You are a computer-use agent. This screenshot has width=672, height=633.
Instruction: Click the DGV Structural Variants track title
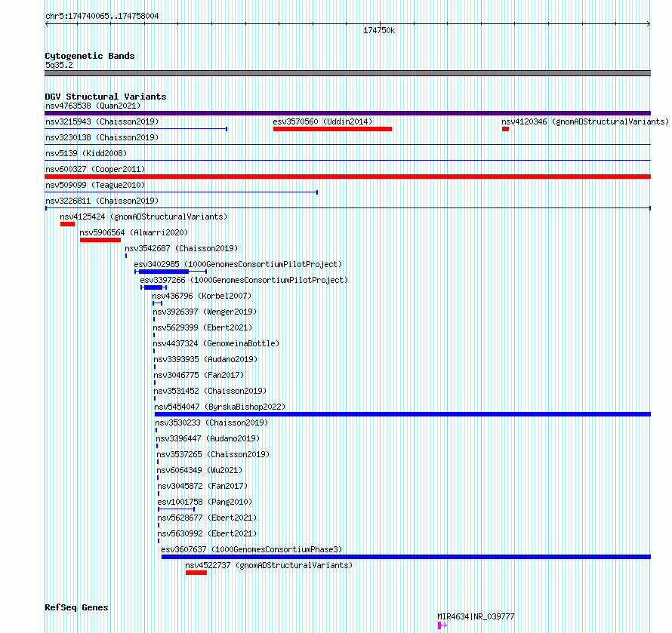coord(106,97)
